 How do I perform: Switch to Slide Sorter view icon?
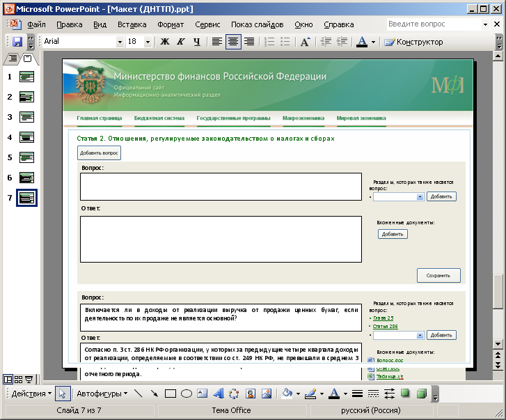[19, 380]
